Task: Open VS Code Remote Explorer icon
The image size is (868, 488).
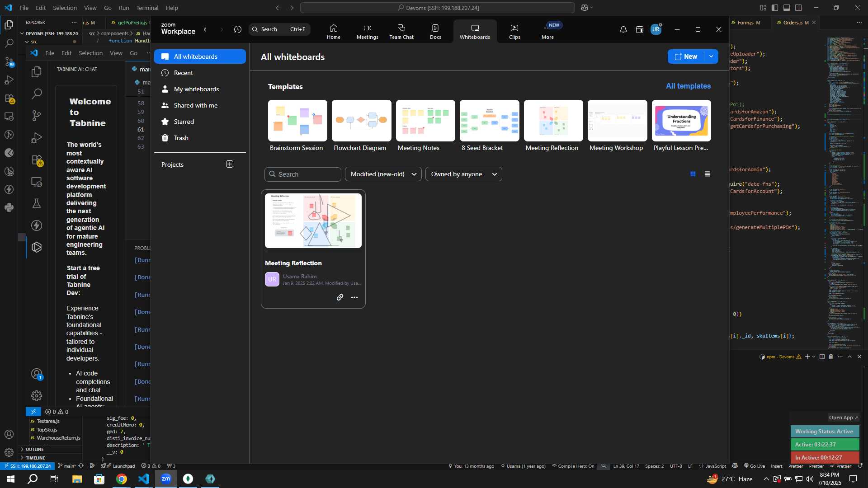Action: pyautogui.click(x=9, y=116)
